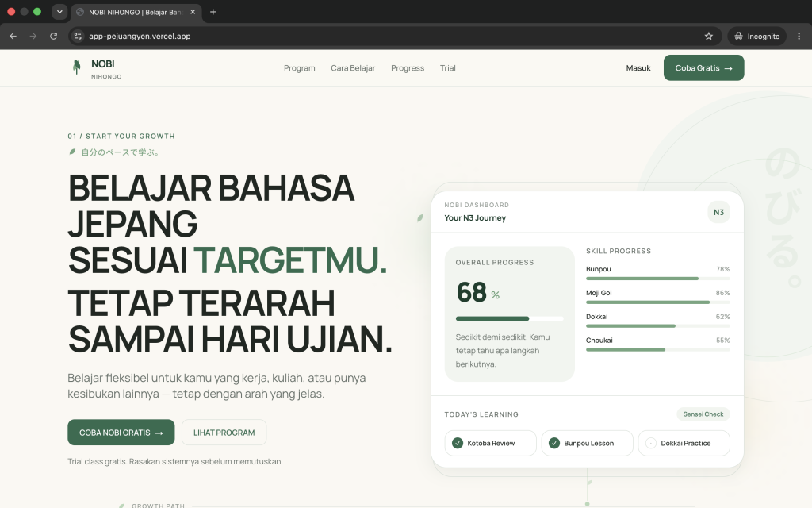Screen dimensions: 812x508
Task: Open a new browser tab
Action: 213,12
